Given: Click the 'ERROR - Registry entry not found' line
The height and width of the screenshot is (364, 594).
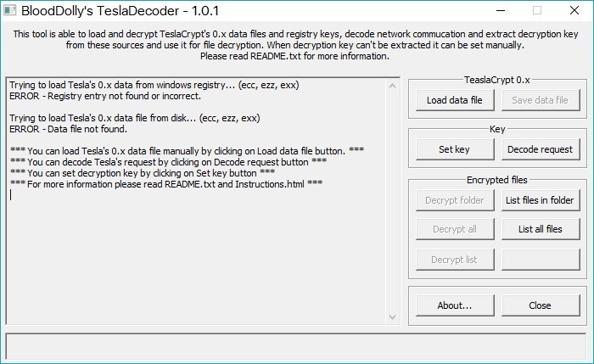Looking at the screenshot, I should pyautogui.click(x=105, y=96).
